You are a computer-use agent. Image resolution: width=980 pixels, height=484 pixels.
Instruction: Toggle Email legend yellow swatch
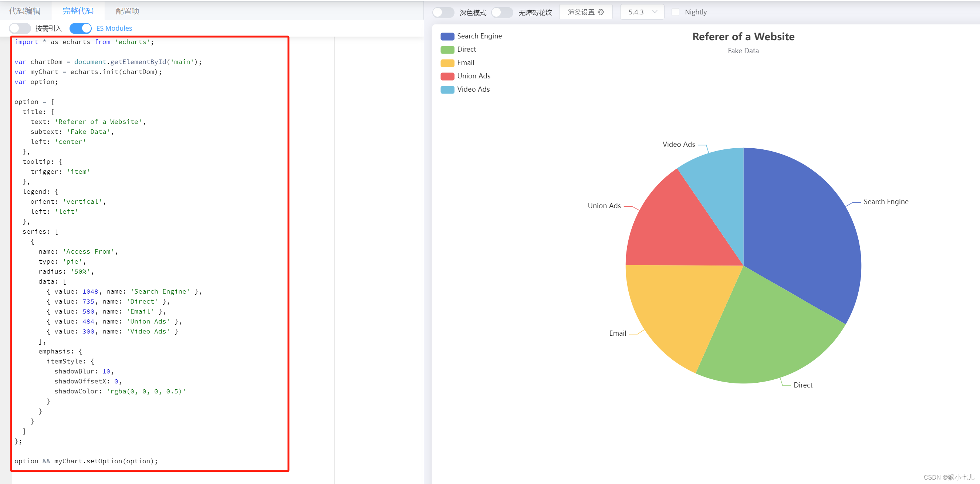(x=447, y=63)
